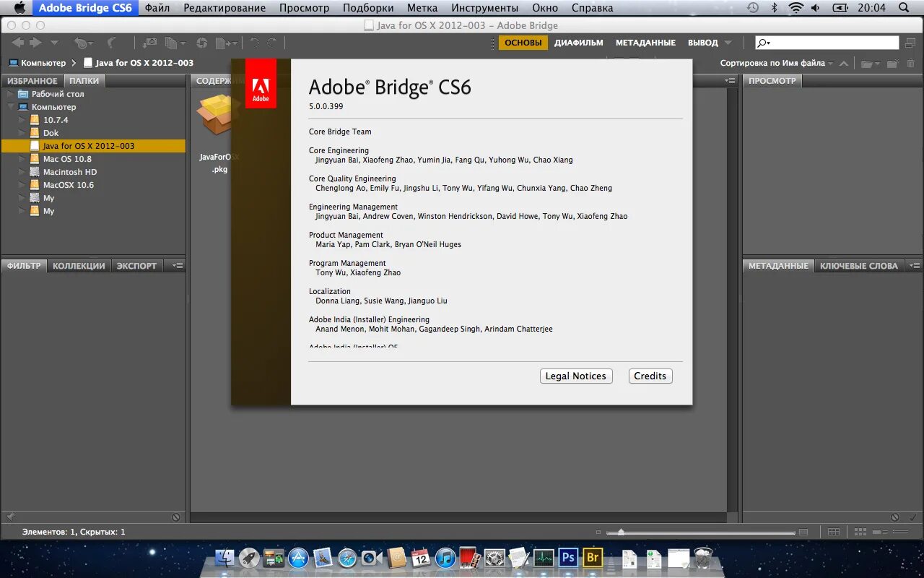Open search options magnifier dropdown

point(764,43)
